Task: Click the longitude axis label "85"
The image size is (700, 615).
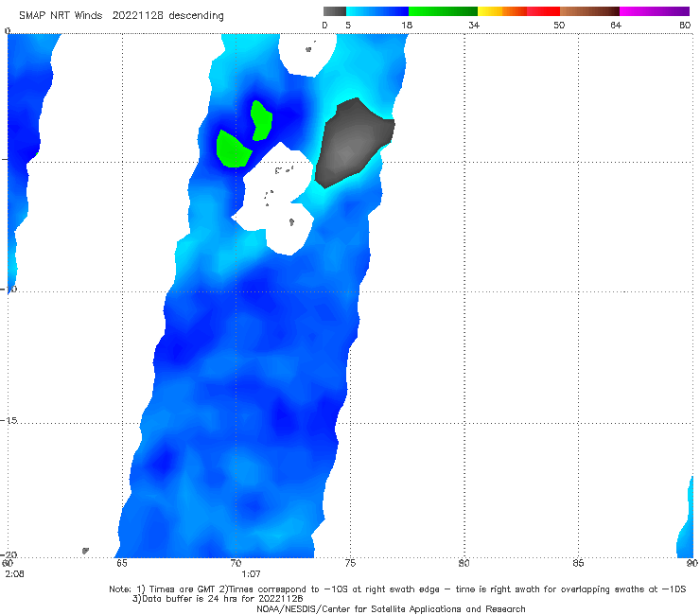Action: tap(578, 563)
